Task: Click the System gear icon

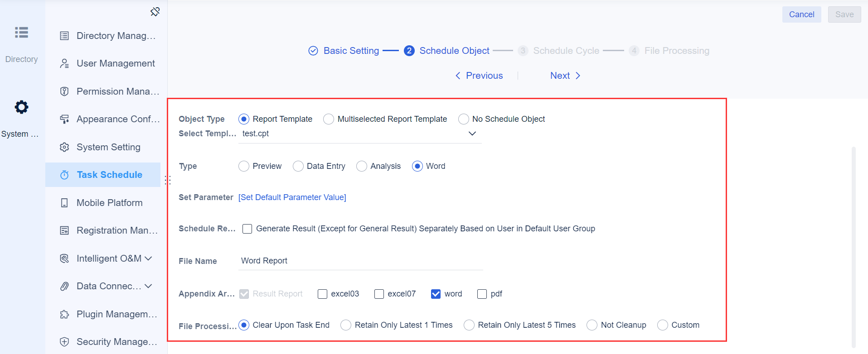Action: (x=21, y=107)
